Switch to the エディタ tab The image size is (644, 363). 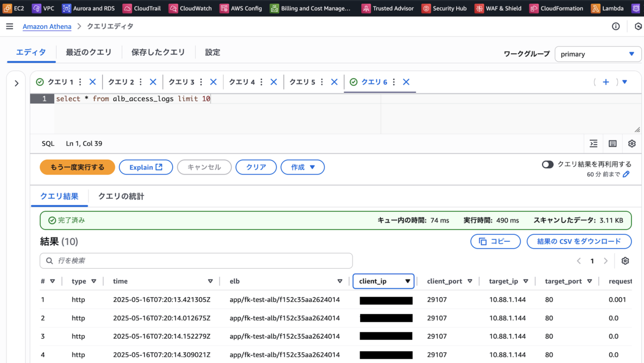(x=31, y=53)
